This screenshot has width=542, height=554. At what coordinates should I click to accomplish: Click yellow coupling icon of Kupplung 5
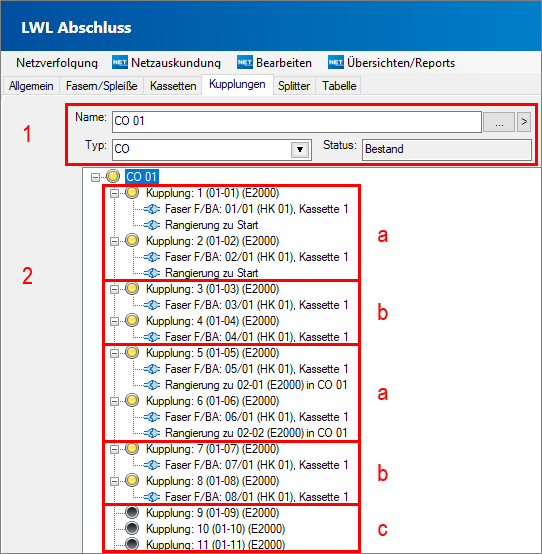tap(132, 352)
